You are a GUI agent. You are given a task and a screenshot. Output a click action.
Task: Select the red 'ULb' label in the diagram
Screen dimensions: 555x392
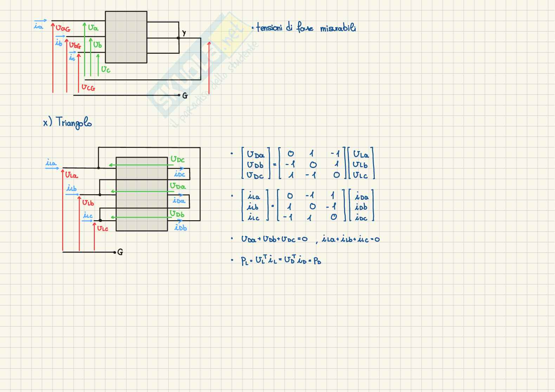88,202
